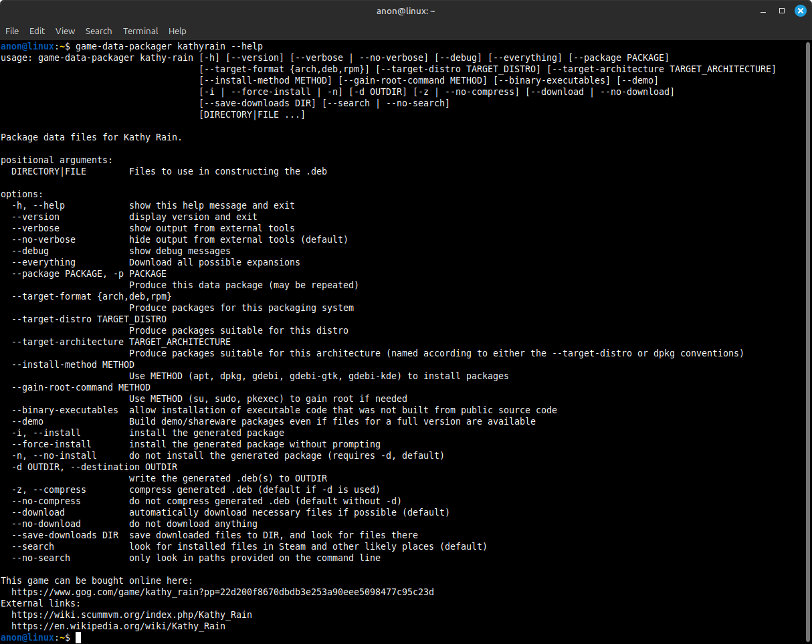Maximize the terminal window
This screenshot has width=812, height=644.
782,11
